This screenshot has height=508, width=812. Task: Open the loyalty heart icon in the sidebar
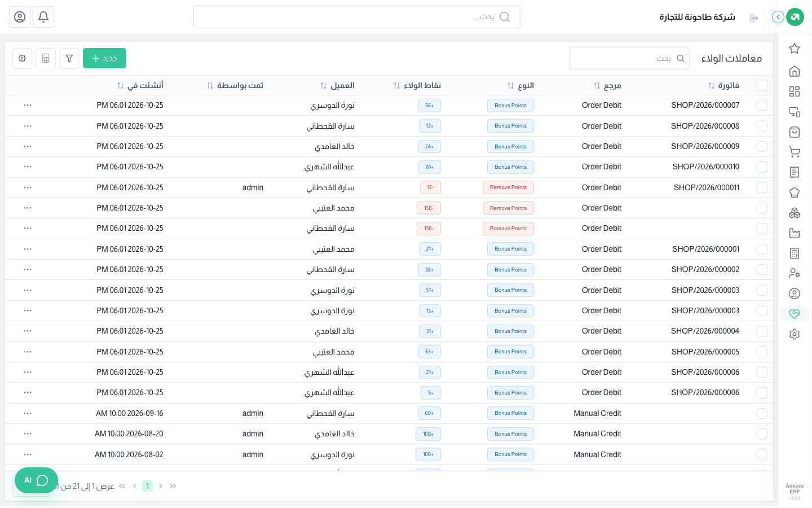coord(795,314)
